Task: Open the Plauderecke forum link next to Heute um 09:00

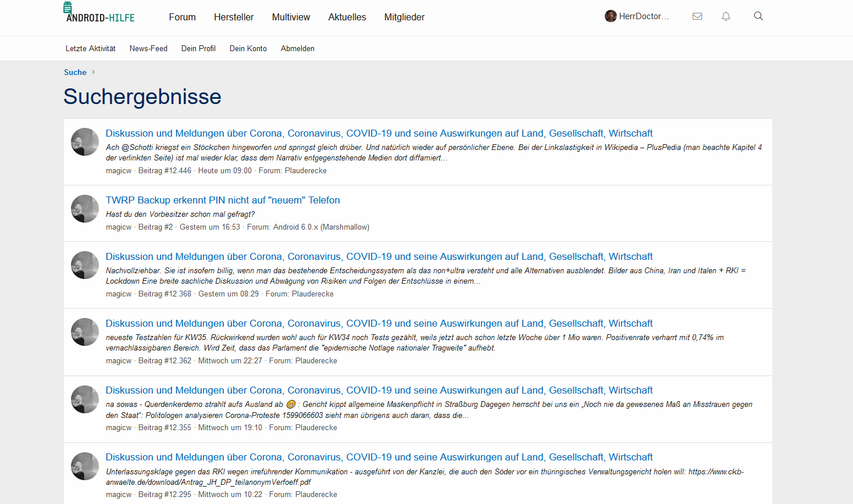Action: [306, 171]
